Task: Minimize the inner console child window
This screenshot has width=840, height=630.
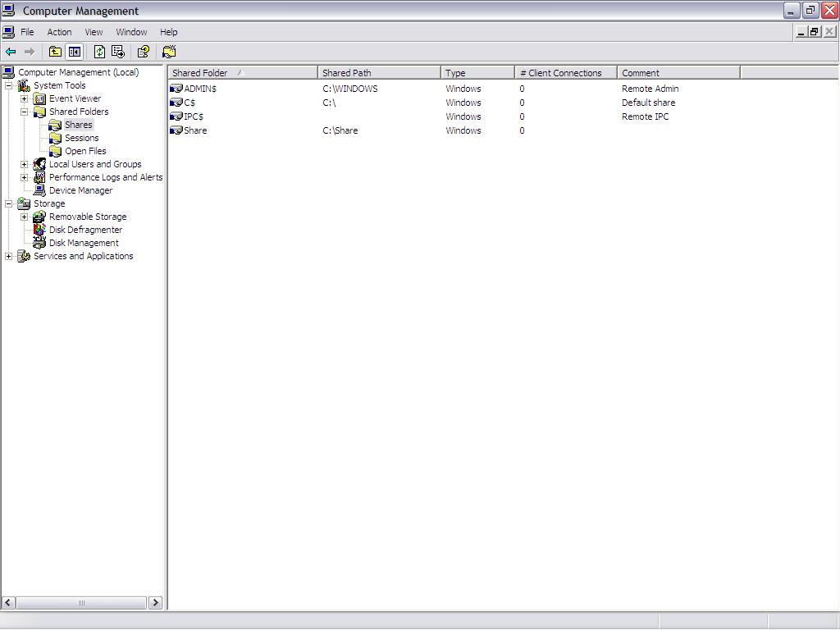Action: 801,32
